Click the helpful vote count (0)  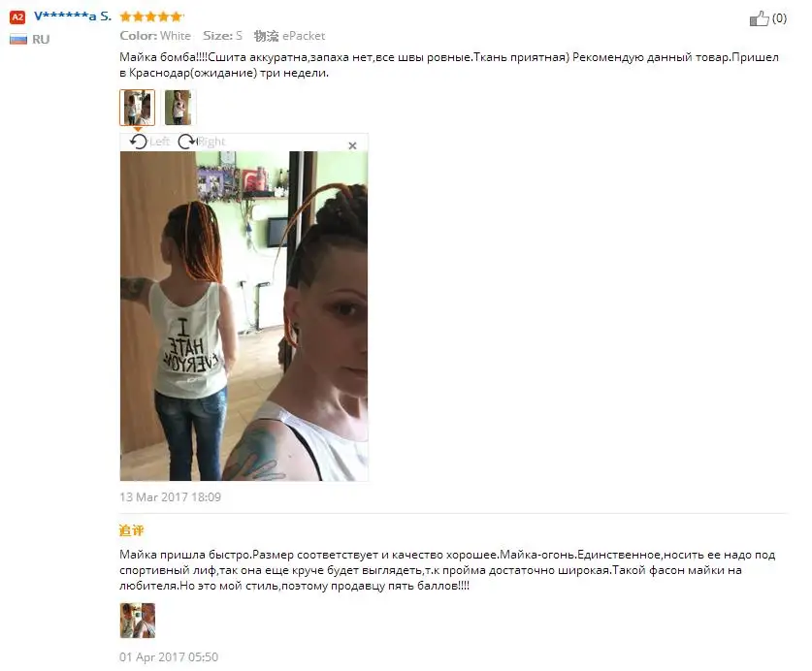coord(779,18)
